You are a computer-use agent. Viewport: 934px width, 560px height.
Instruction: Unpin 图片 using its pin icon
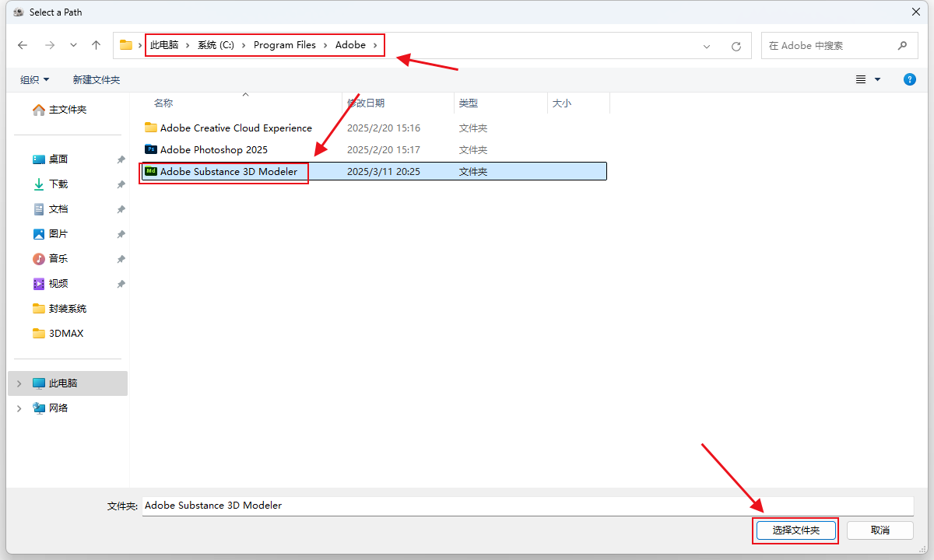point(121,234)
